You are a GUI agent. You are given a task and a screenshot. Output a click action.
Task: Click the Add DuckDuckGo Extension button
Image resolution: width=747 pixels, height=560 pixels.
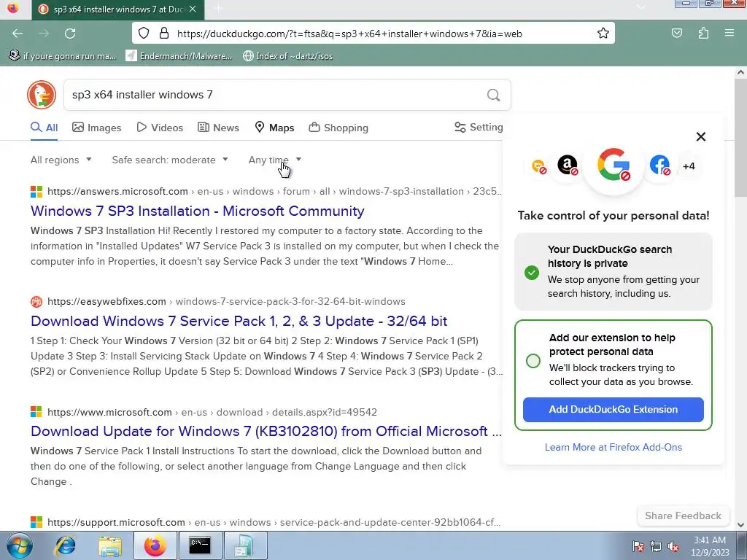(x=613, y=410)
